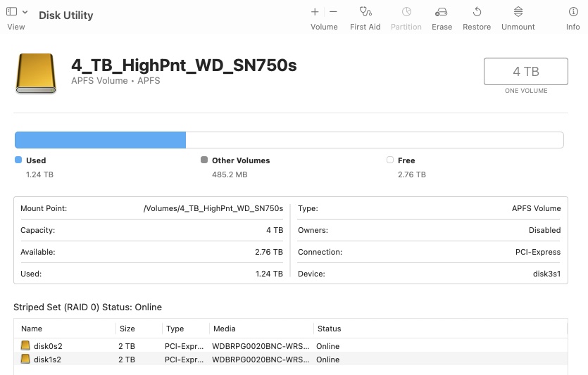Click the gray Other Volumes indicator
The width and height of the screenshot is (588, 375).
pyautogui.click(x=204, y=160)
